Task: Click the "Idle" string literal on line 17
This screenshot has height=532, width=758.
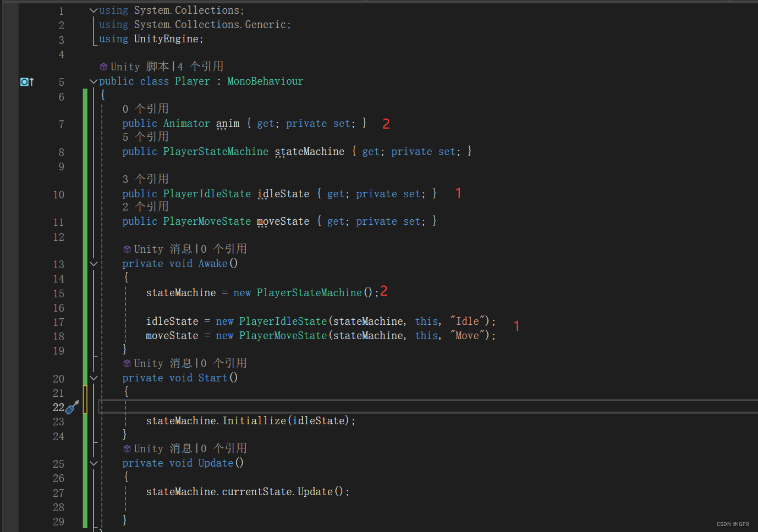Action: point(468,321)
